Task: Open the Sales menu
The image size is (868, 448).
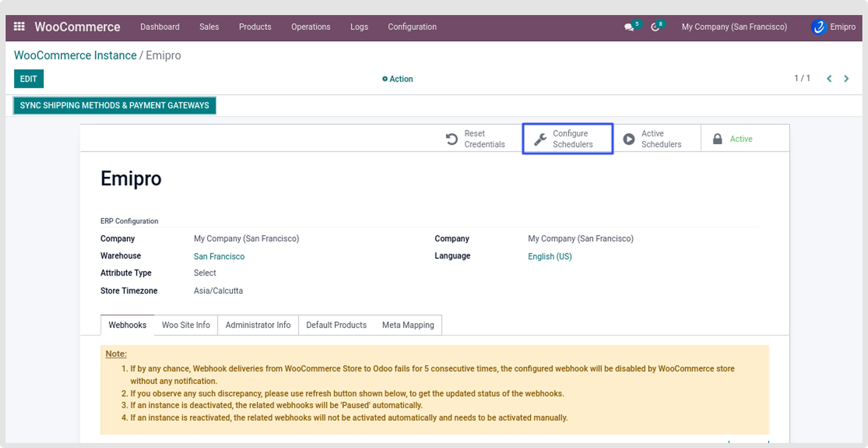Action: pos(209,27)
